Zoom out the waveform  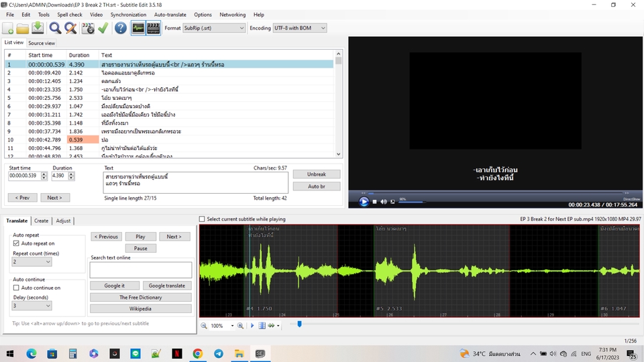(x=204, y=326)
